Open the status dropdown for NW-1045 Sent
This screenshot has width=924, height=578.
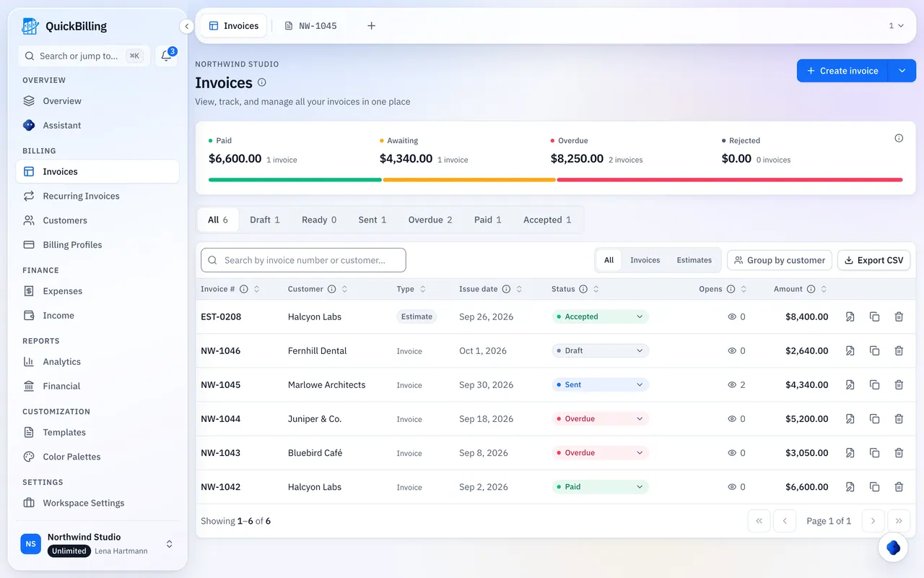601,384
